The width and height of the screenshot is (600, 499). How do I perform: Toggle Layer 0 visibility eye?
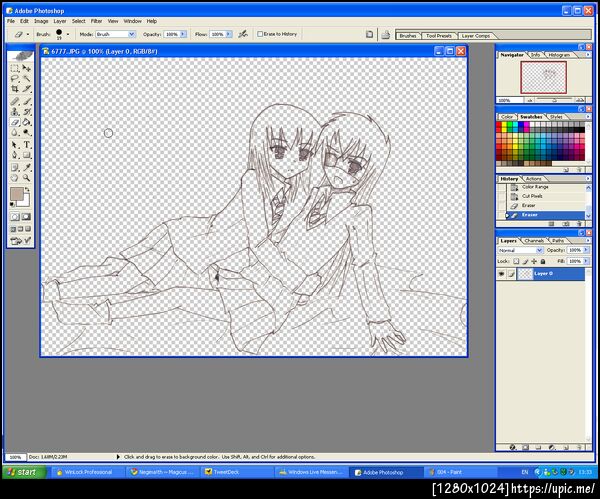pos(501,274)
